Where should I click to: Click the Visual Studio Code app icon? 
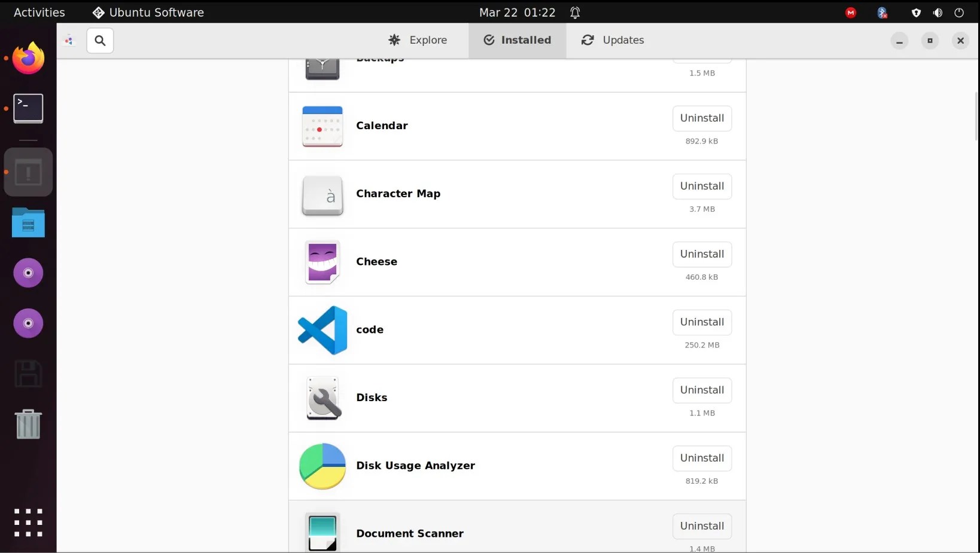[322, 330]
